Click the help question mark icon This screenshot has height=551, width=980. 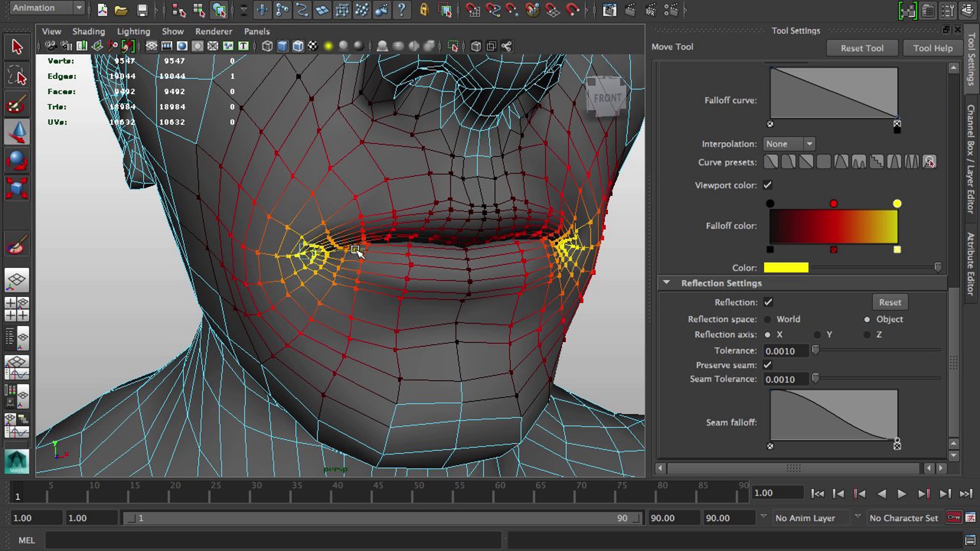402,10
